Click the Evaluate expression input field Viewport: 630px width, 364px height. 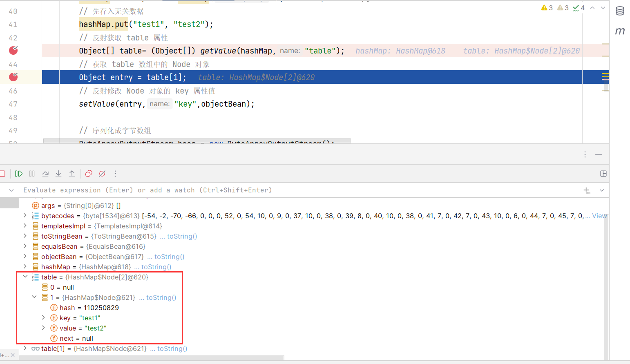(x=286, y=190)
